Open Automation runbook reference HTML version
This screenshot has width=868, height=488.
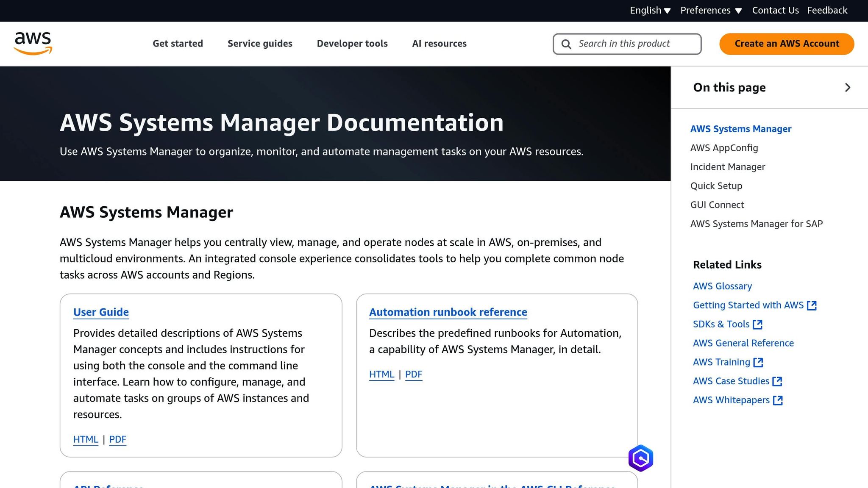tap(381, 374)
